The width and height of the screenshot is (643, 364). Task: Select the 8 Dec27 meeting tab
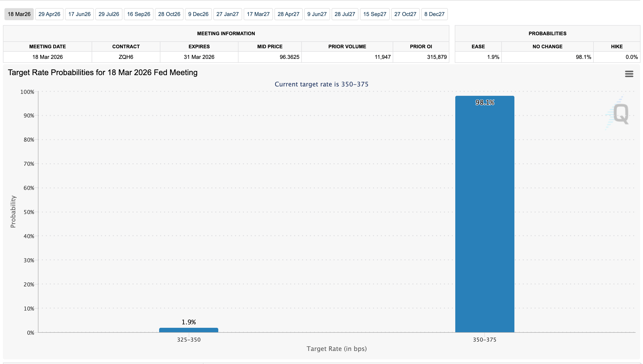click(x=434, y=14)
